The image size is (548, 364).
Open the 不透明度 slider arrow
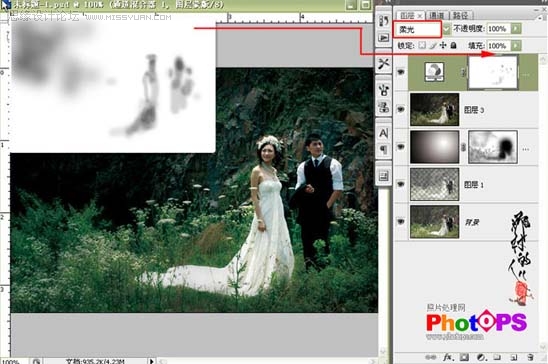[516, 29]
